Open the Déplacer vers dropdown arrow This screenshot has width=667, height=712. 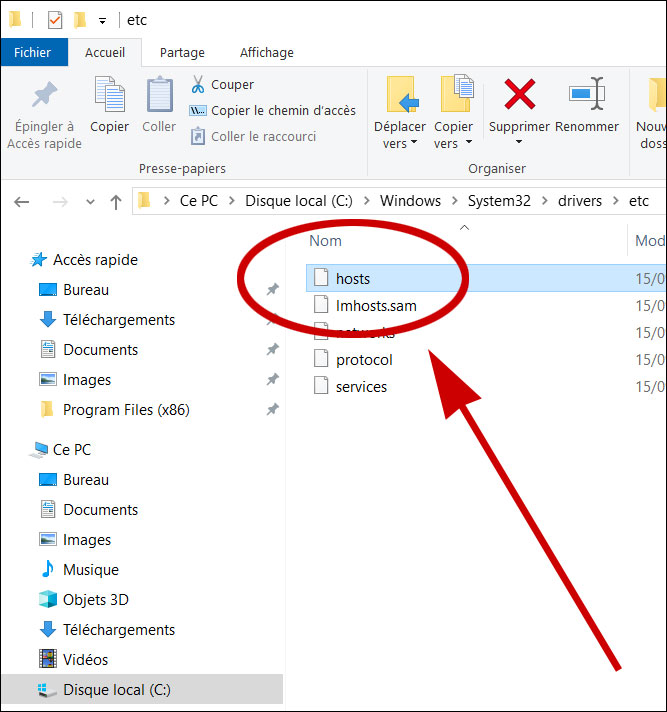pos(414,142)
